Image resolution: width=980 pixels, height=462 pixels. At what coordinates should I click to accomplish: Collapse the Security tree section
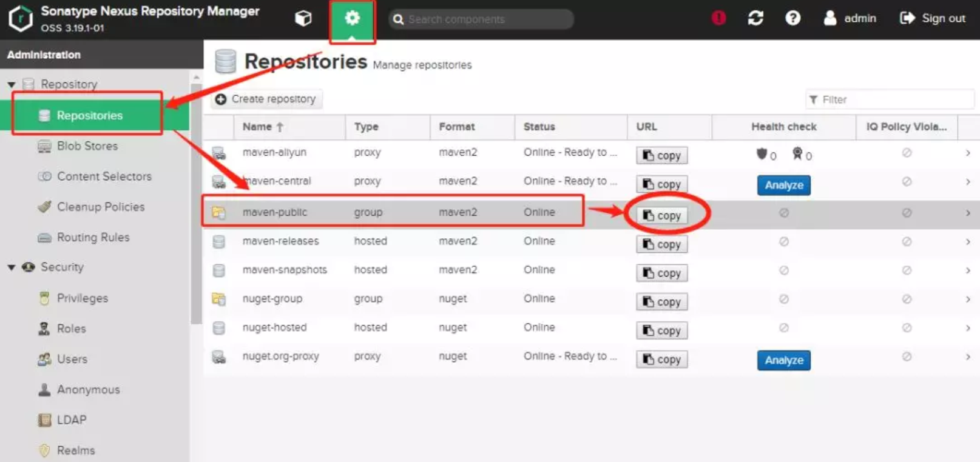12,267
